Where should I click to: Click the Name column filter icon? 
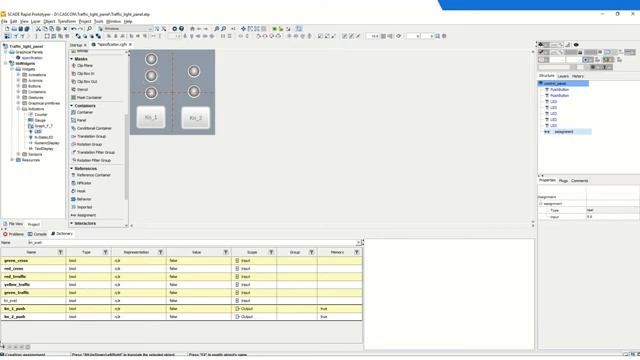tap(60, 252)
